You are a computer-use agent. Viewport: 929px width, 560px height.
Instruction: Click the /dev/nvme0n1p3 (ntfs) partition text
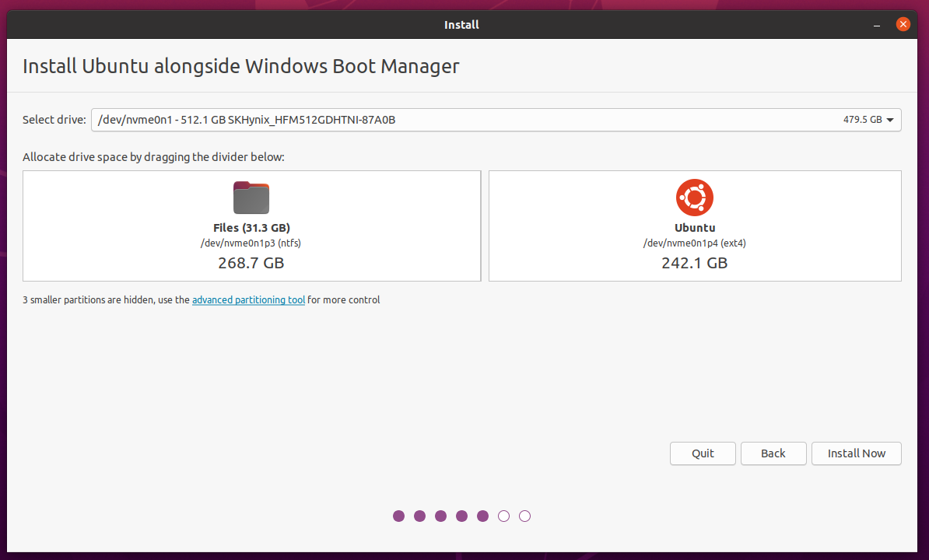[251, 243]
